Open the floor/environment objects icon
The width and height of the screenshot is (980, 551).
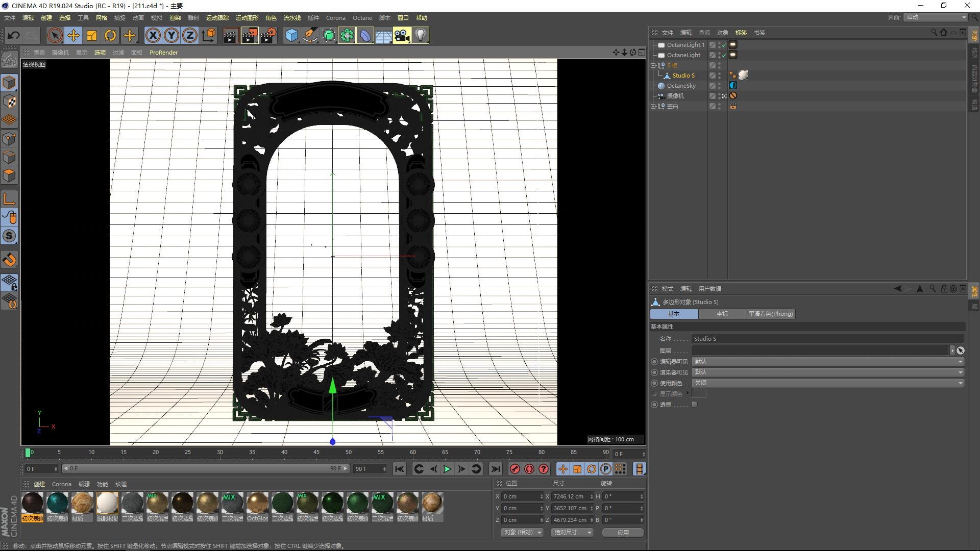[383, 35]
